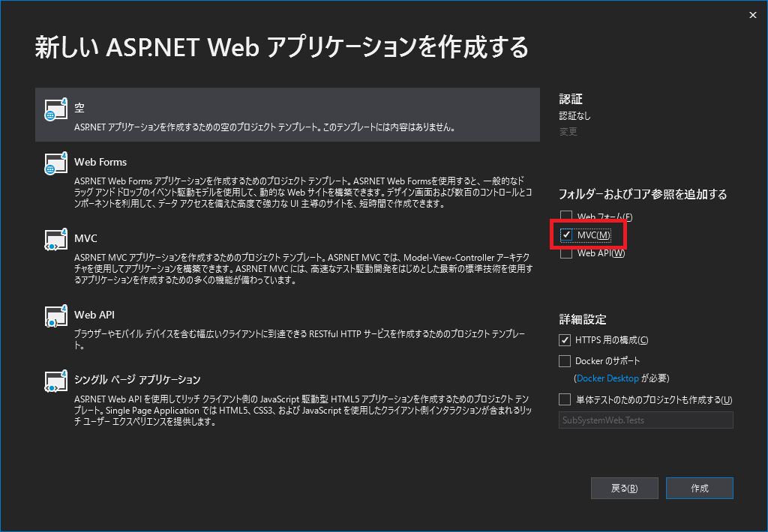Select the Web API template title
Viewport: 768px width, 532px height.
pos(94,315)
